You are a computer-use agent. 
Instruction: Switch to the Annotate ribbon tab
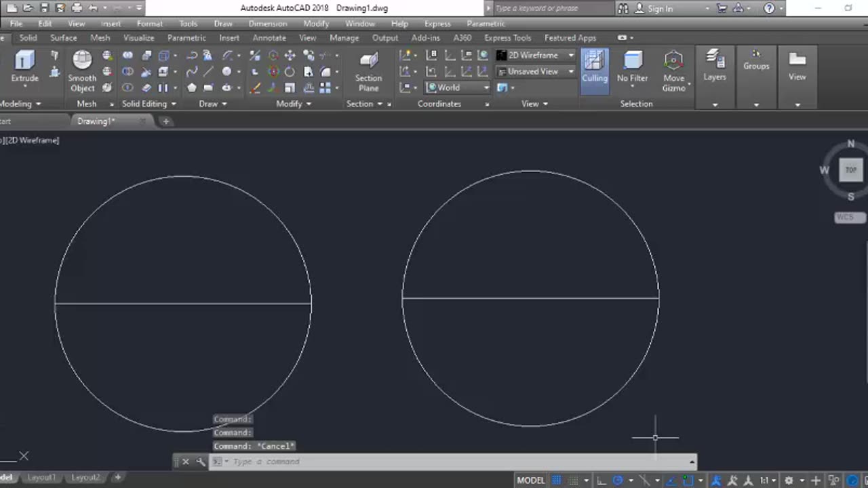click(269, 38)
